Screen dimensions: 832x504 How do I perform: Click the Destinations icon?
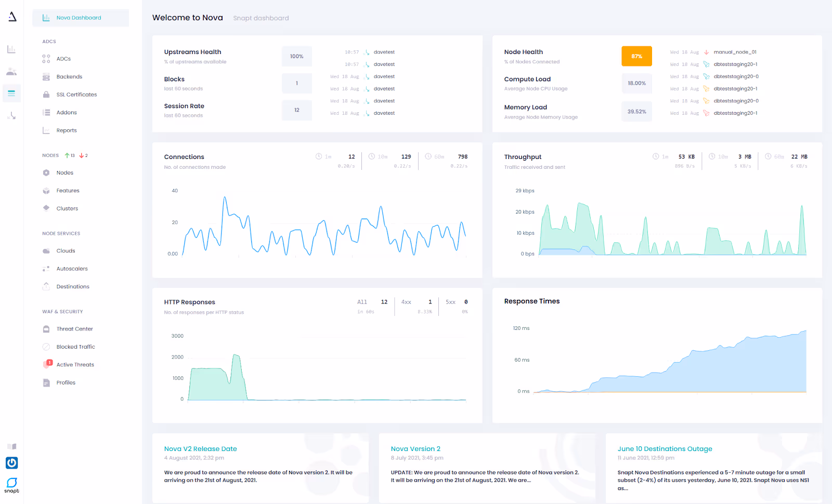coord(46,287)
